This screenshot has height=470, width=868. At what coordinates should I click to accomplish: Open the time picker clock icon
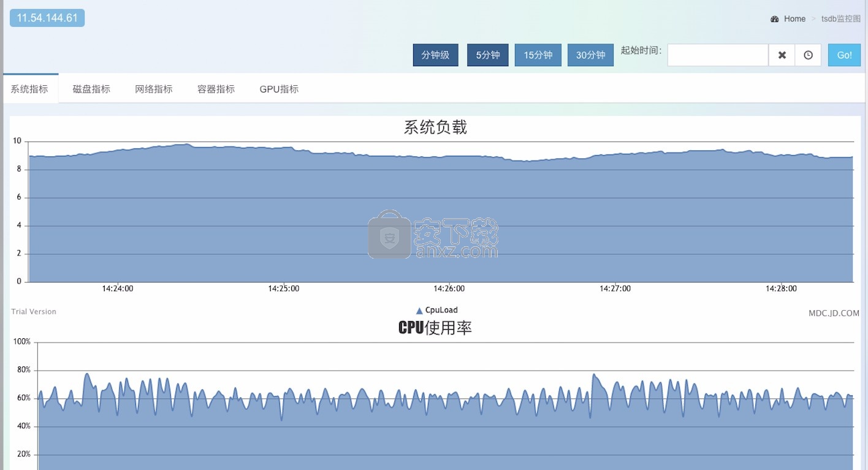pos(808,55)
